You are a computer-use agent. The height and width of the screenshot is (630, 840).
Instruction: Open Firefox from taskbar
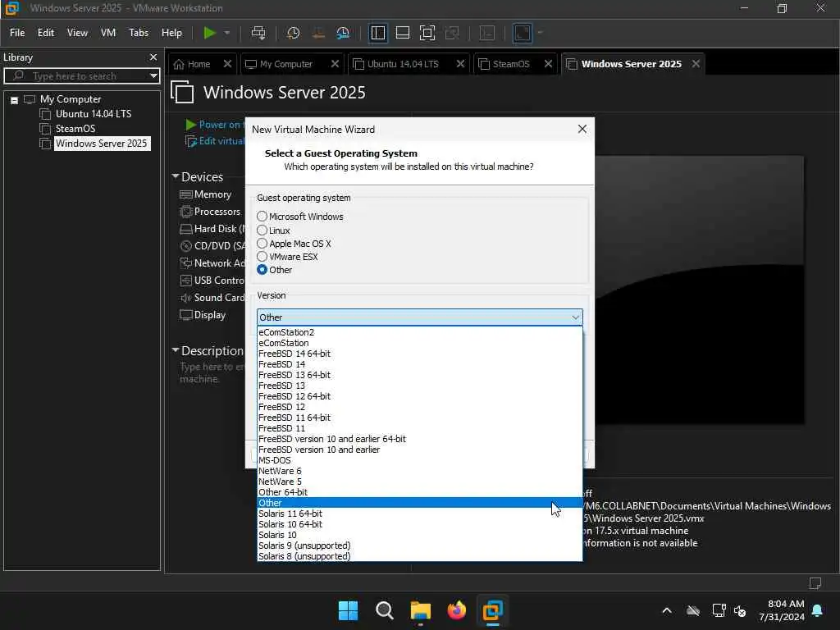click(x=456, y=610)
